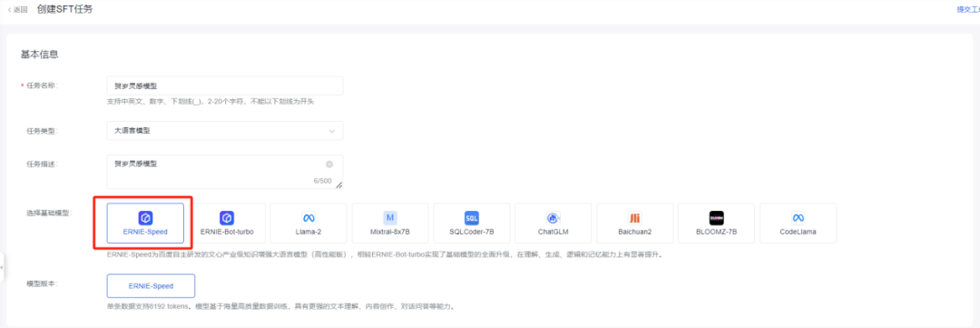The image size is (980, 328).
Task: Click the BLOOMZ-7B black logo icon
Action: (716, 218)
